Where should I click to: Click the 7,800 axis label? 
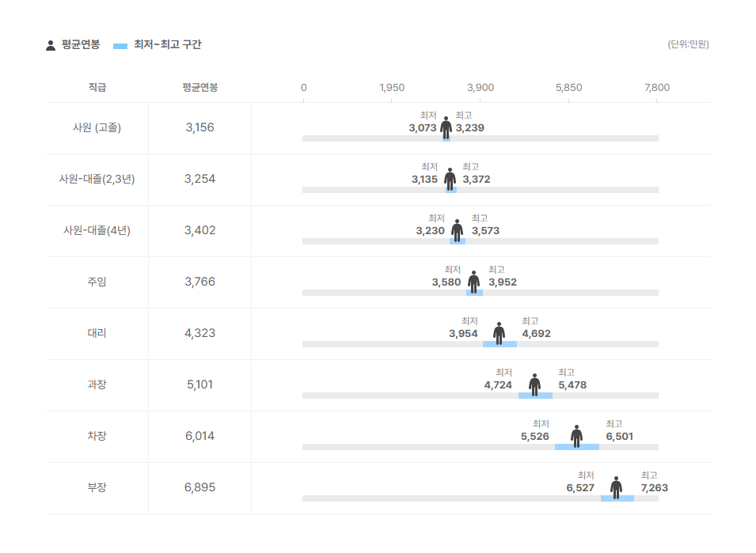pos(657,87)
